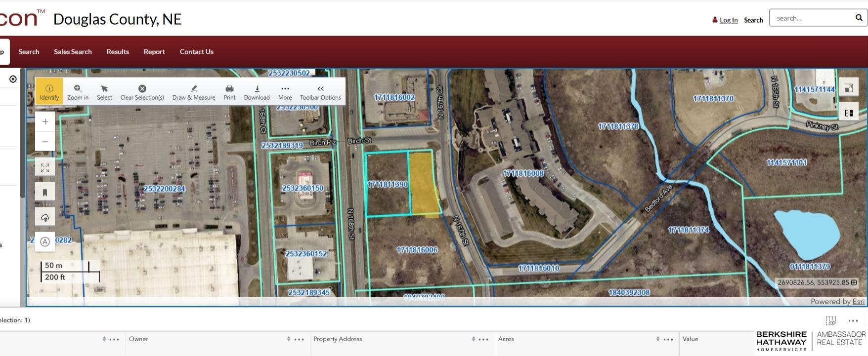
Task: Expand the More tools menu
Action: (x=285, y=91)
